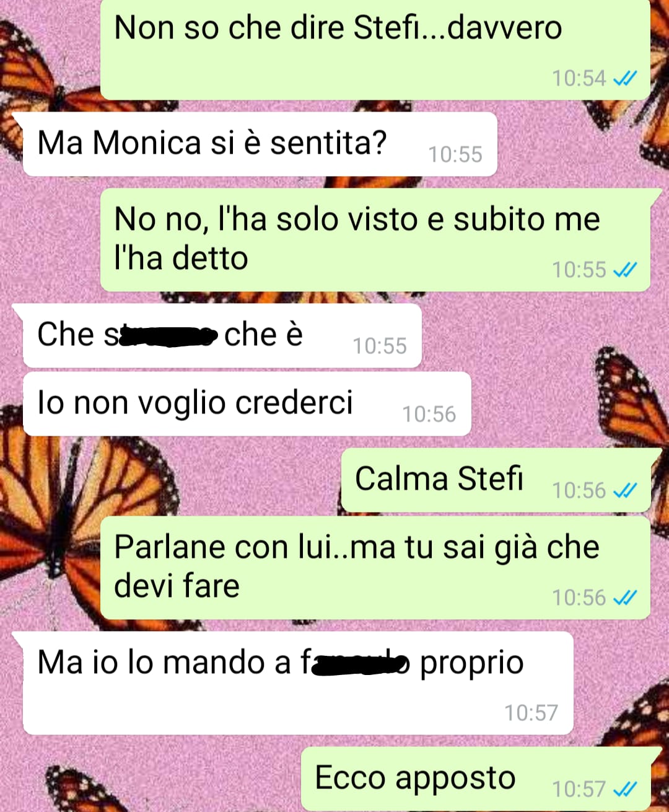Select the 'Ma Monica si è sentita?' message
The height and width of the screenshot is (812, 669).
coord(260,144)
